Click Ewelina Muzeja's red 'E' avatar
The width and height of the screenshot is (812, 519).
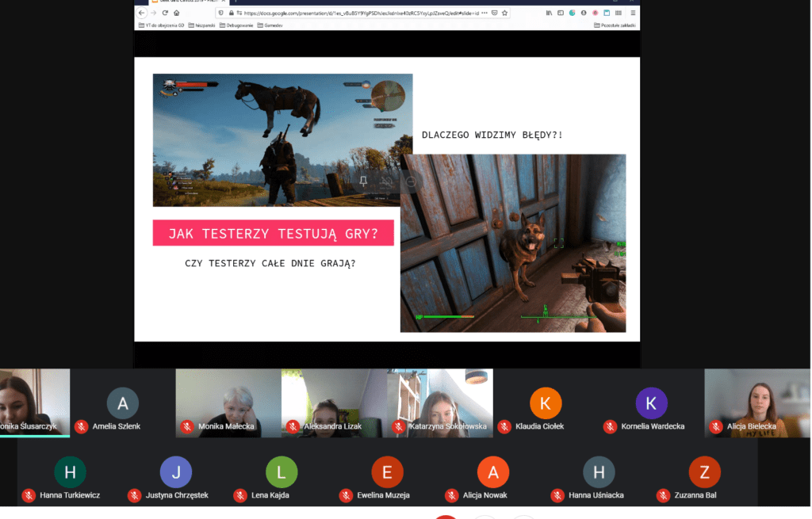point(387,472)
